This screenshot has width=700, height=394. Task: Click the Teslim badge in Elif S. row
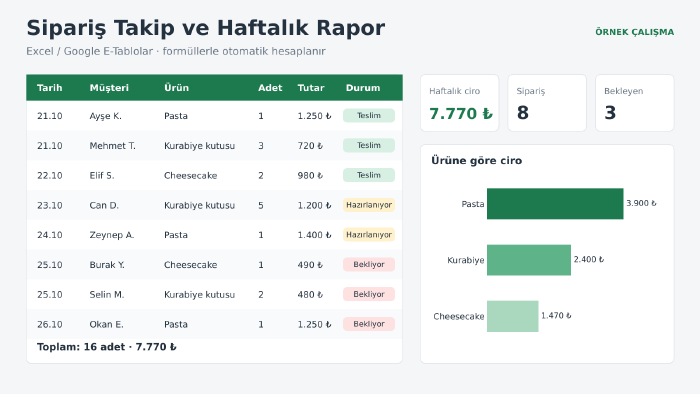(369, 175)
